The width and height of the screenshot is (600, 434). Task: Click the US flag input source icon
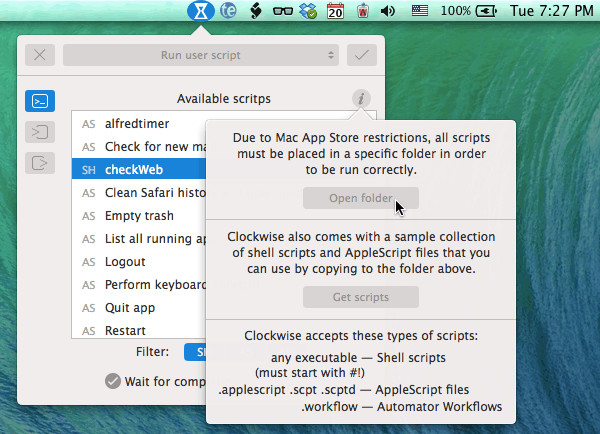coord(419,11)
